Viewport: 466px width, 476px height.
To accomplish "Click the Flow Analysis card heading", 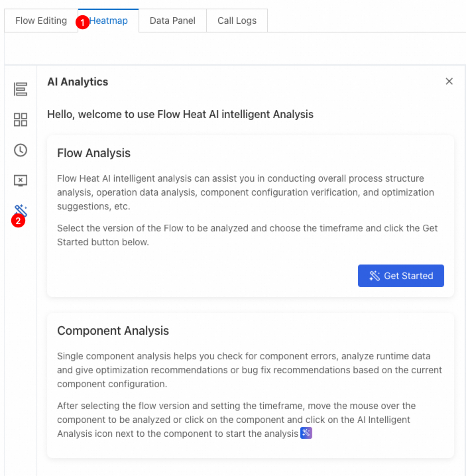I will [94, 153].
